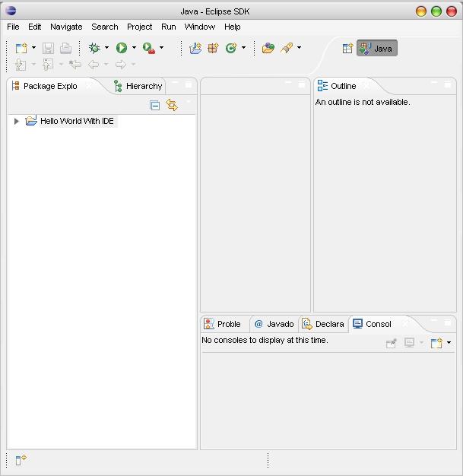
Task: Click the Pin Console icon
Action: tap(391, 343)
